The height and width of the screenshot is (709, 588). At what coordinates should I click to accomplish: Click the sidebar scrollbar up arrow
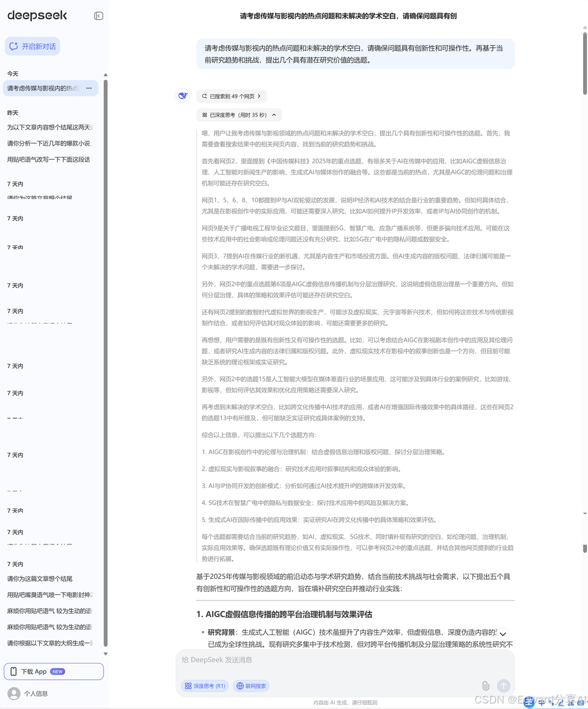tap(105, 75)
